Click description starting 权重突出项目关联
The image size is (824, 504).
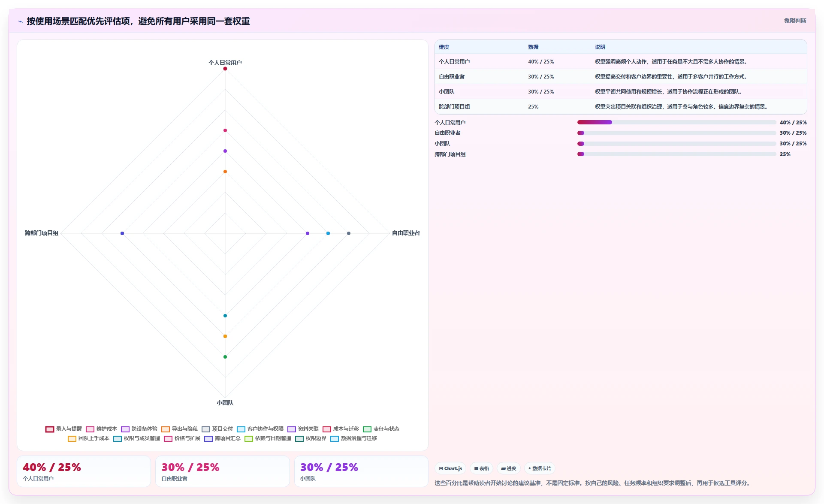pyautogui.click(x=682, y=107)
